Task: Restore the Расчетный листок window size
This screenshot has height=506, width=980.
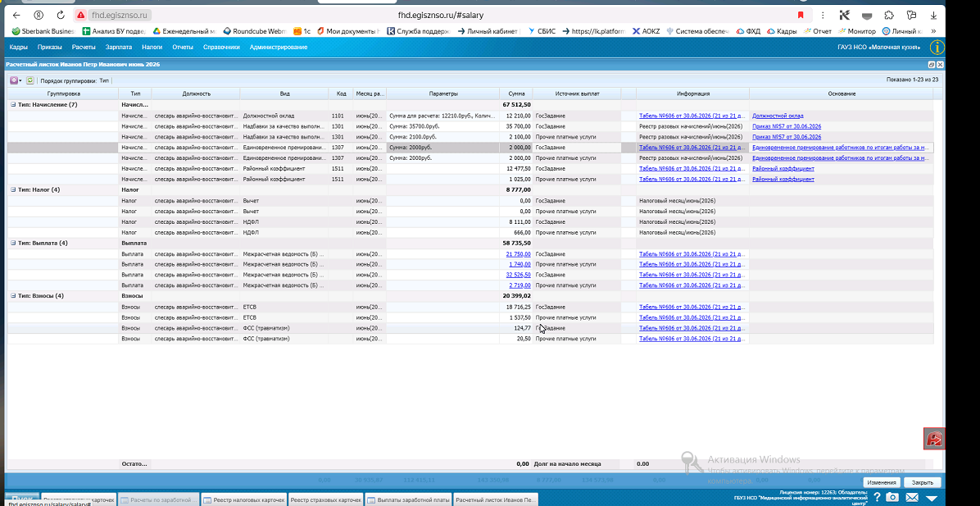Action: coord(932,65)
